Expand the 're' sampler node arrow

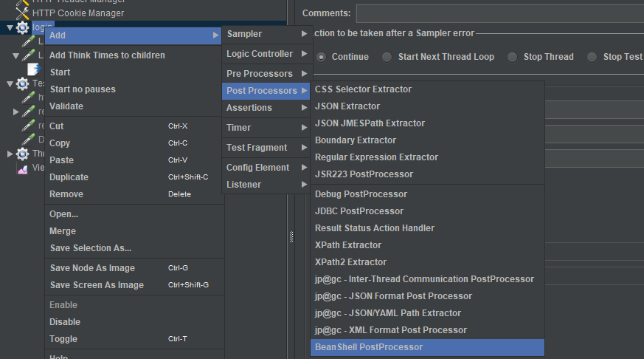(x=16, y=112)
